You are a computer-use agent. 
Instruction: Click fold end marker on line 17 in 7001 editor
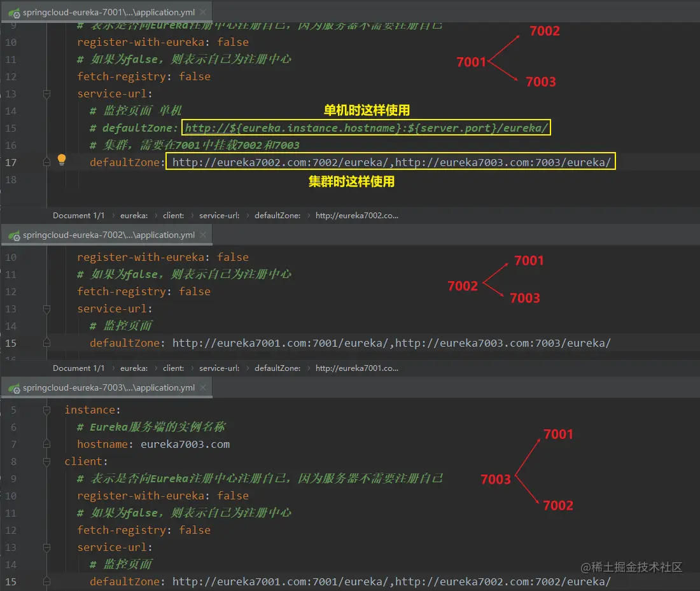(x=46, y=162)
